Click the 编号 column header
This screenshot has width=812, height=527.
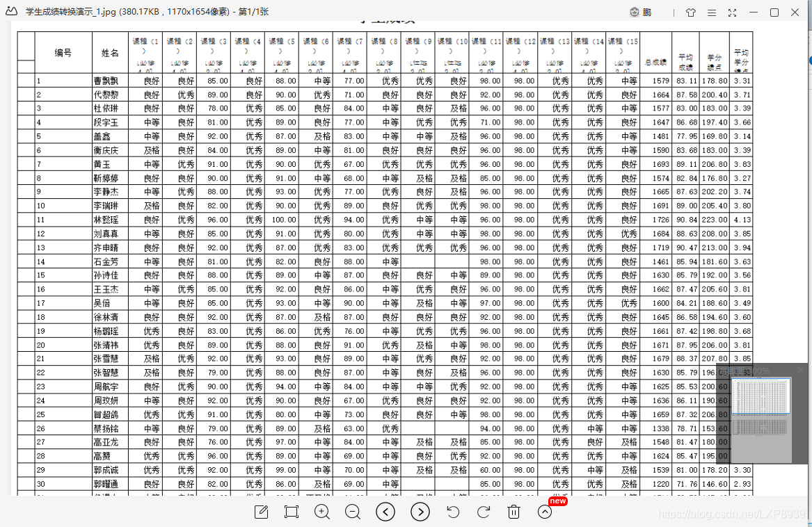(63, 52)
